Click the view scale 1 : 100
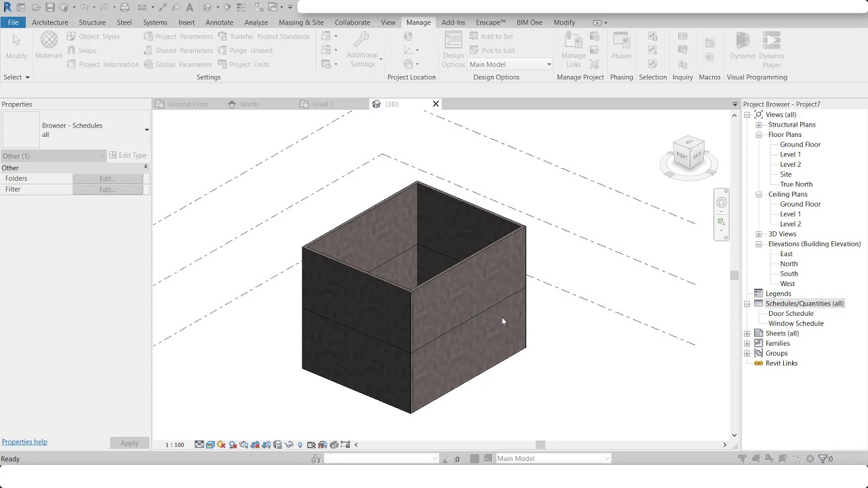This screenshot has width=868, height=488. coord(175,445)
